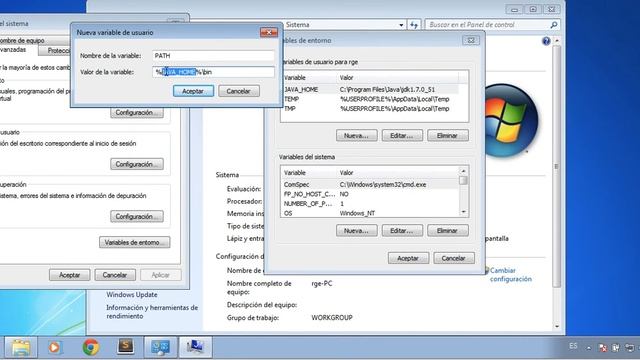The image size is (640, 360).
Task: Click Aceptar in System Properties window
Action: [69, 275]
